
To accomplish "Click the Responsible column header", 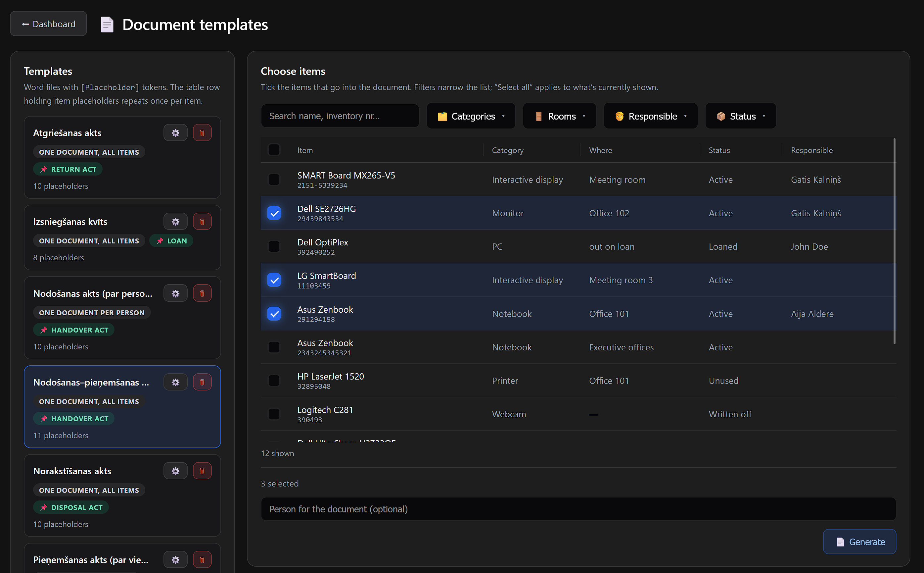I will [x=812, y=150].
